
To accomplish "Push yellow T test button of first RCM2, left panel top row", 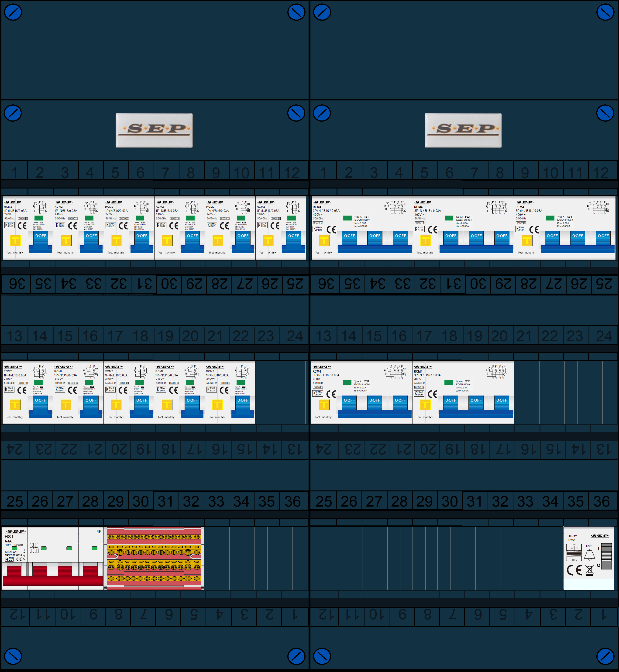I will coord(15,240).
